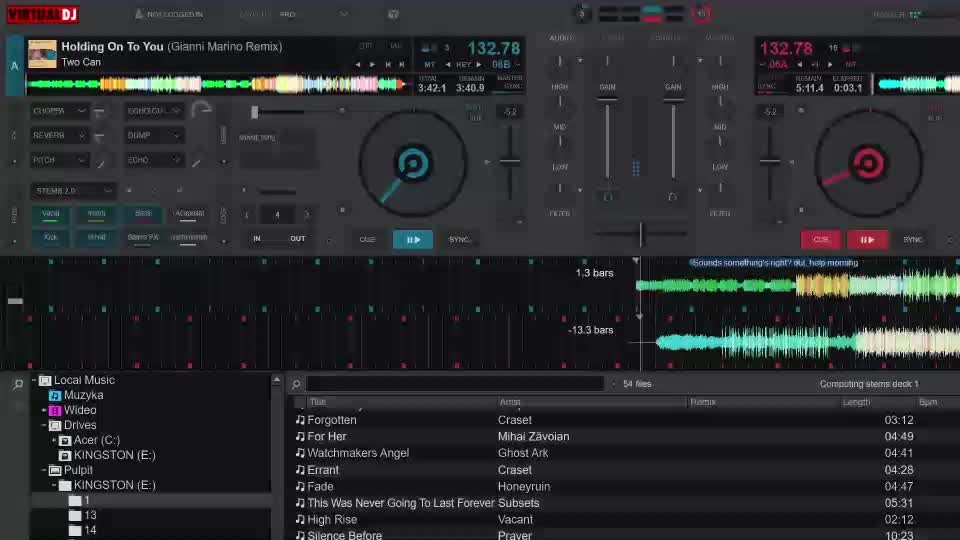This screenshot has width=960, height=540.
Task: Toggle the Instru stem pad next to Vocal
Action: point(96,214)
